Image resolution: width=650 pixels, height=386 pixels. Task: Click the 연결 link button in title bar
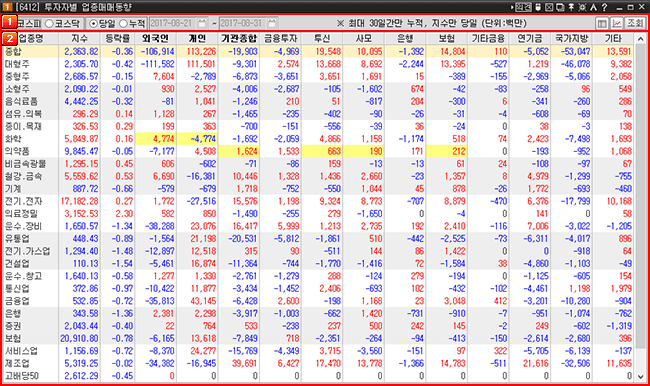pos(523,7)
